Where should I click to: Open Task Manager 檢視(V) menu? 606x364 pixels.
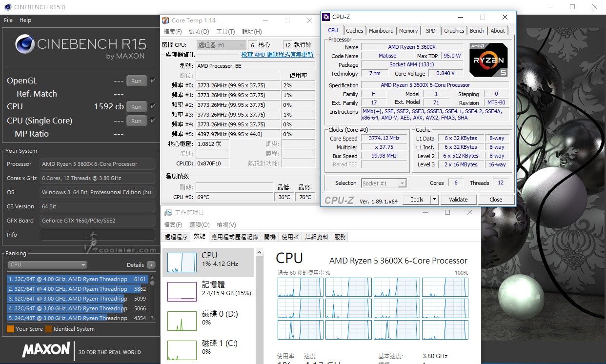pyautogui.click(x=226, y=225)
